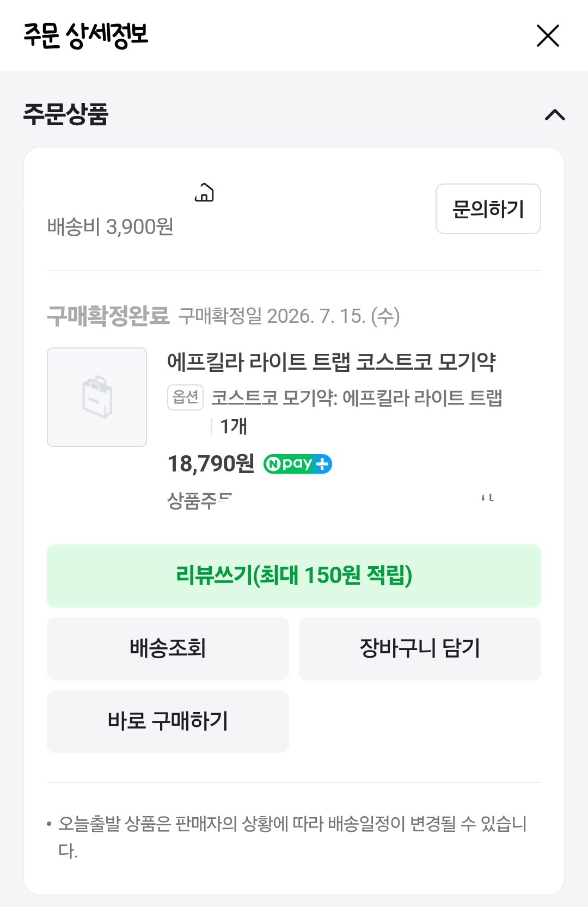
Task: Tap the 배송비 3,900원 shipping fee text
Action: pyautogui.click(x=111, y=226)
